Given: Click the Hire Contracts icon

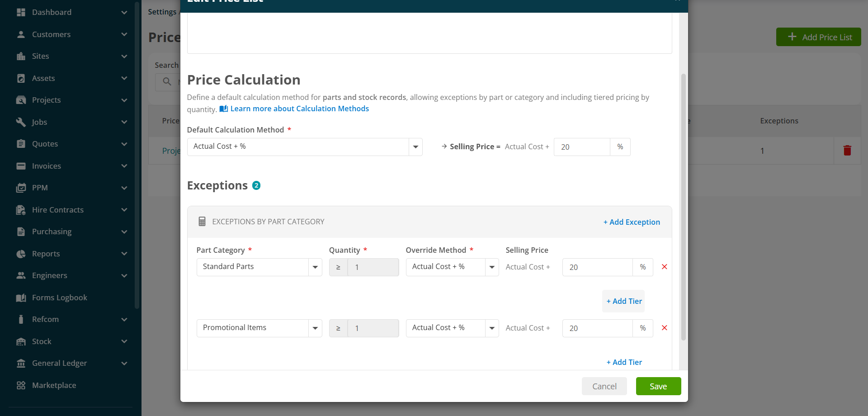Looking at the screenshot, I should point(21,210).
